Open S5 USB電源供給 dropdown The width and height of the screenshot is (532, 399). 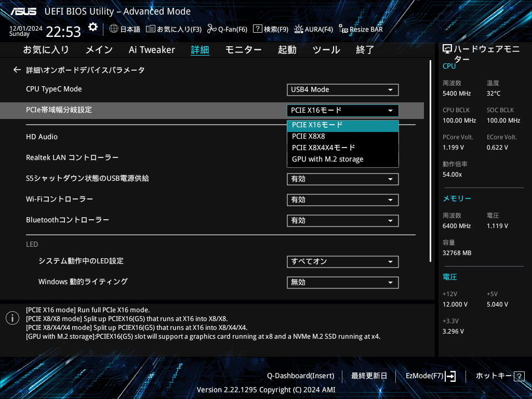[343, 179]
